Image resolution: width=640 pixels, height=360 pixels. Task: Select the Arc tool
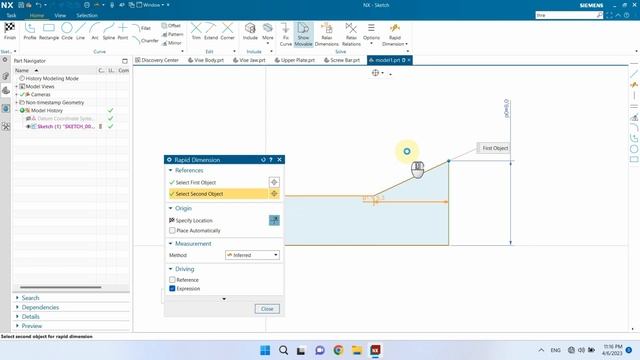95,31
